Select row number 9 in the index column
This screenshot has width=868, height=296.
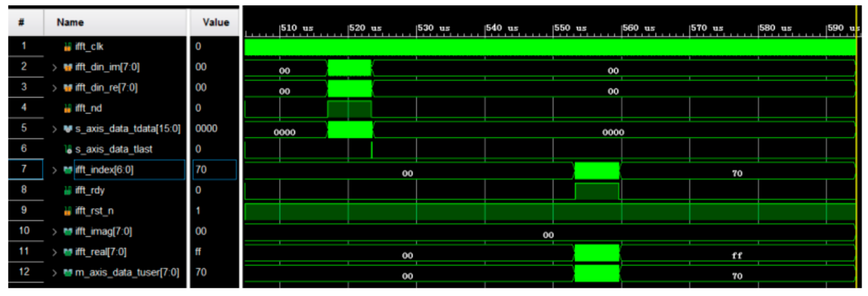24,210
